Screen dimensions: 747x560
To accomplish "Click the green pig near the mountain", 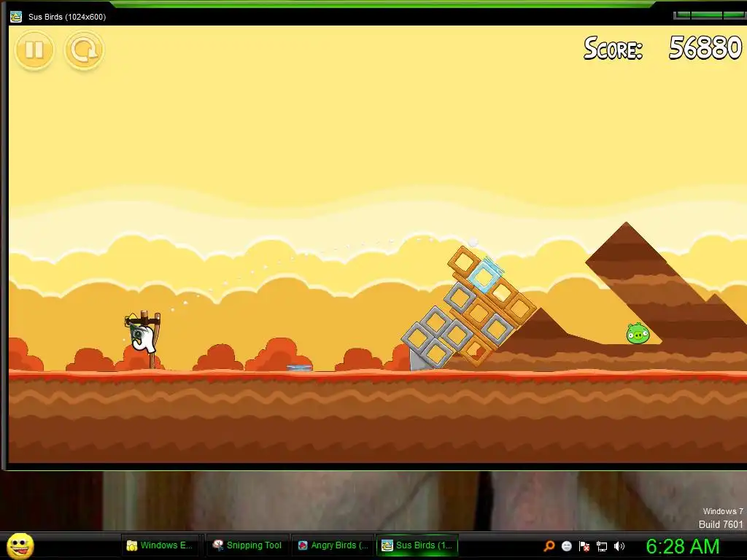I will pyautogui.click(x=638, y=332).
